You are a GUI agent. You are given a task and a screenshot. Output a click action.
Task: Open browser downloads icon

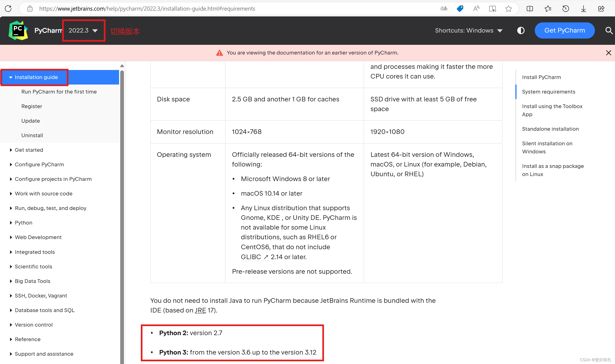[x=583, y=9]
